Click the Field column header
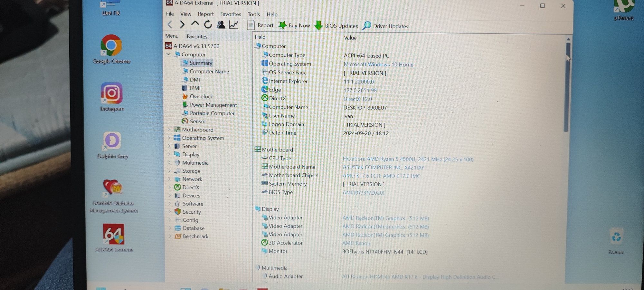 (x=260, y=37)
